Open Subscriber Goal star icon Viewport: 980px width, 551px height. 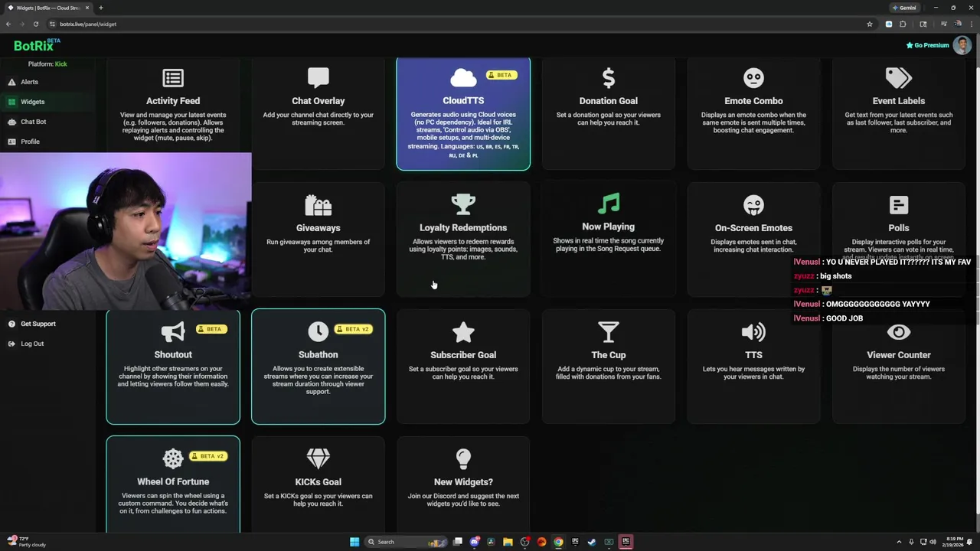point(463,332)
